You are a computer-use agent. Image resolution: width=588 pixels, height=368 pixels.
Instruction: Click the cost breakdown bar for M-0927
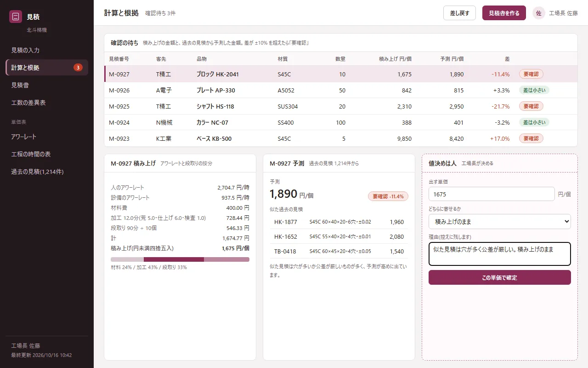[180, 259]
